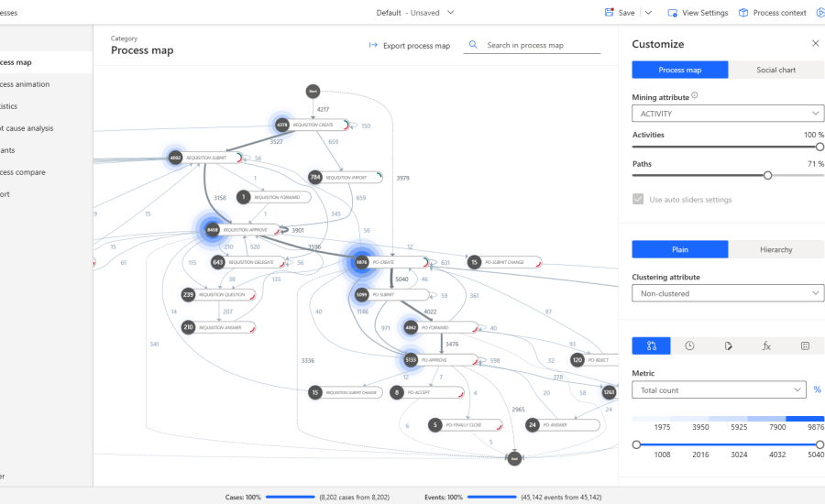Select the Process map tab in Customize

(x=680, y=70)
